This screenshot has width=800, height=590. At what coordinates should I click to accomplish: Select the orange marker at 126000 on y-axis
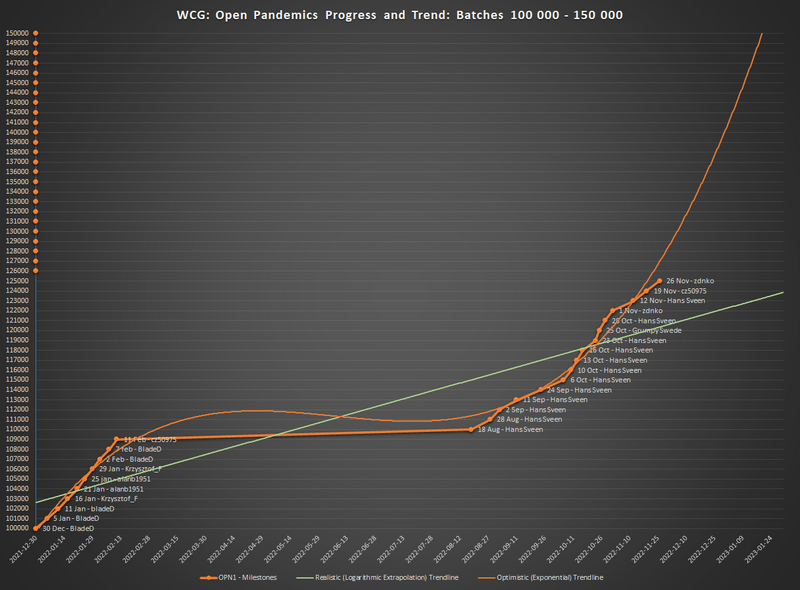tap(36, 271)
